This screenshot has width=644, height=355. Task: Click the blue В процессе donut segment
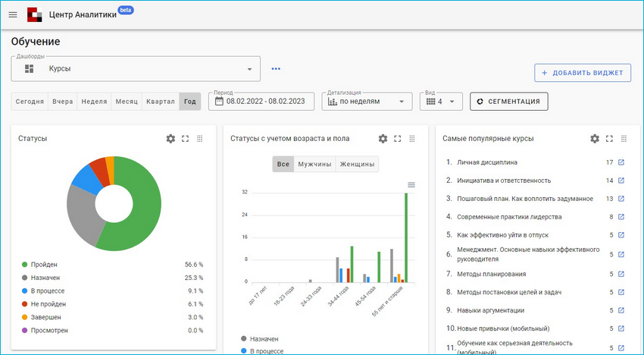pos(89,179)
